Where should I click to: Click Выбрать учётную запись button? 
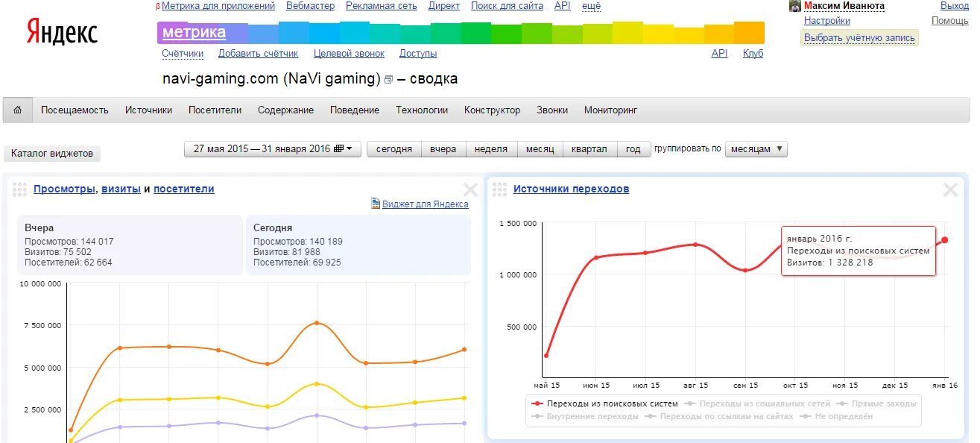tap(859, 38)
